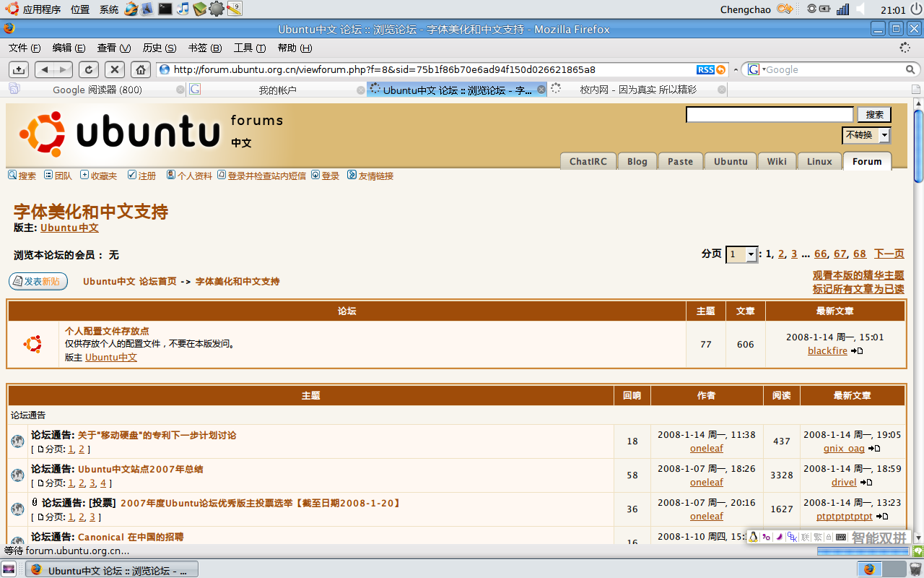The width and height of the screenshot is (924, 578).
Task: Click the keyboard icon in the input method bar
Action: pyautogui.click(x=840, y=538)
